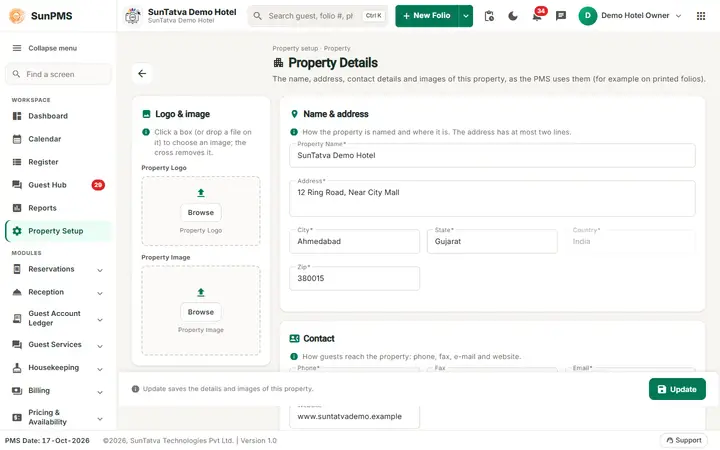
Task: Click the Guest Hub 29 badge
Action: [x=98, y=185]
